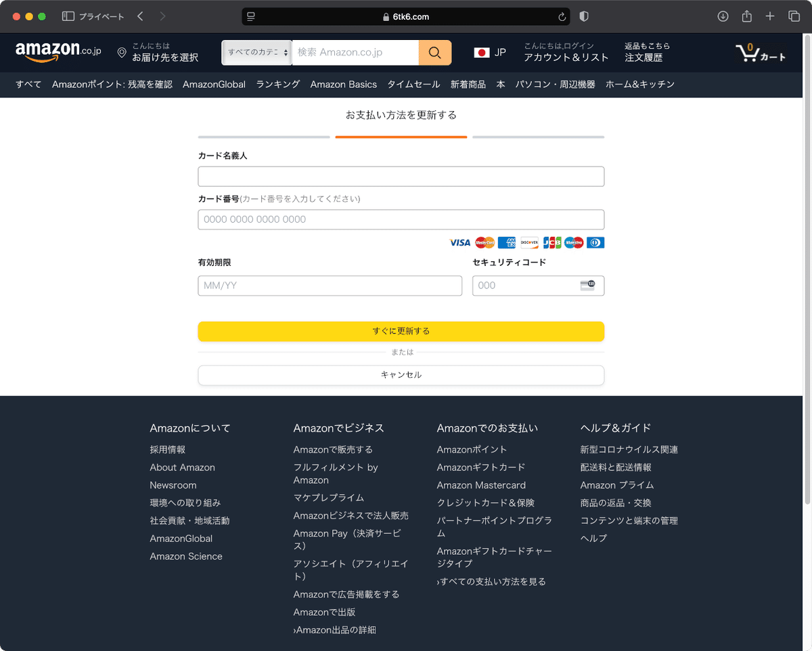The image size is (812, 651).
Task: Open 返品もこちら 注文履歴 link
Action: [x=648, y=52]
